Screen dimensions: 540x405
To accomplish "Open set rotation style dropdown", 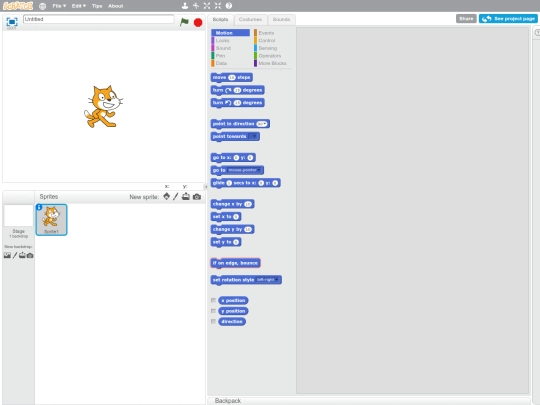I will 268,280.
